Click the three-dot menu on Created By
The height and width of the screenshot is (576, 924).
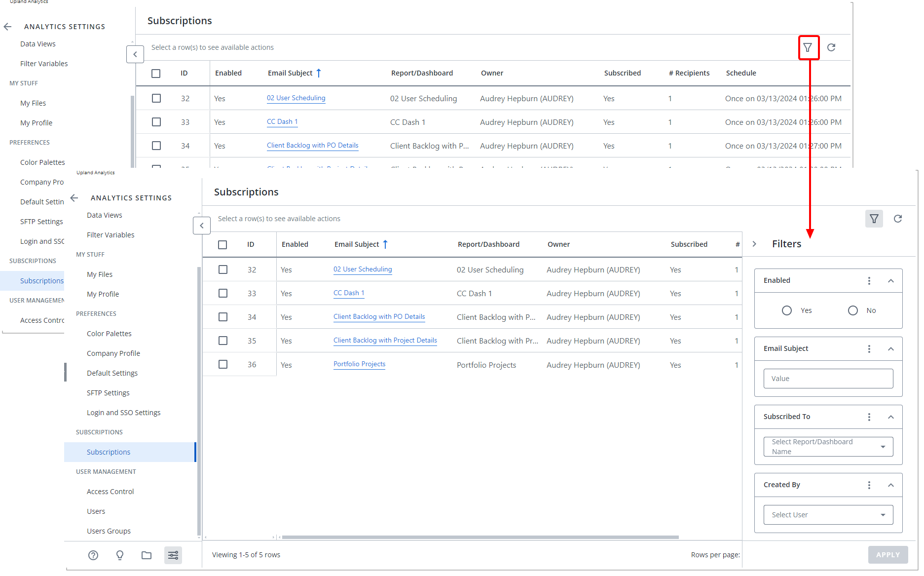coord(869,485)
